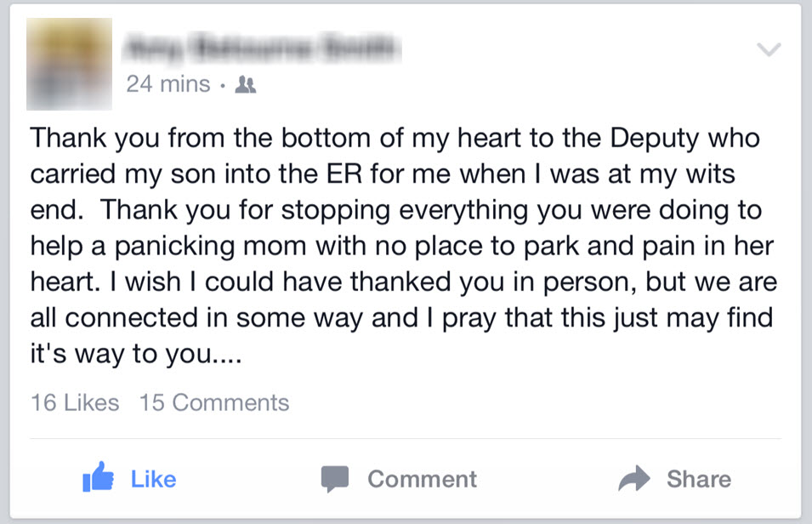Tap the speech bubble Comment icon
Screen dimensions: 812x524
334,479
